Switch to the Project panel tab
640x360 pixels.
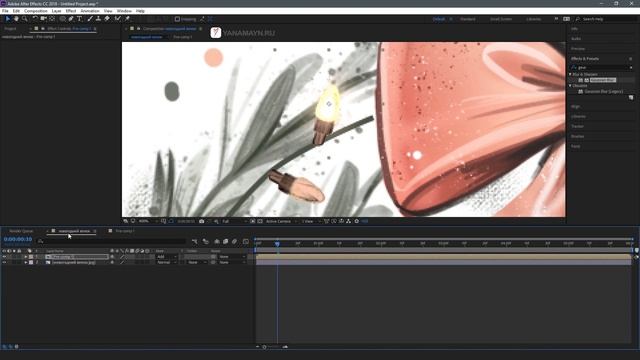11,29
